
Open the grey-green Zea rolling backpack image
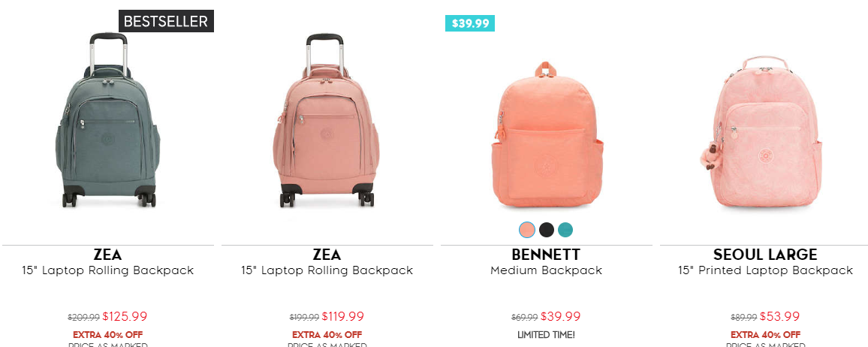point(107,122)
